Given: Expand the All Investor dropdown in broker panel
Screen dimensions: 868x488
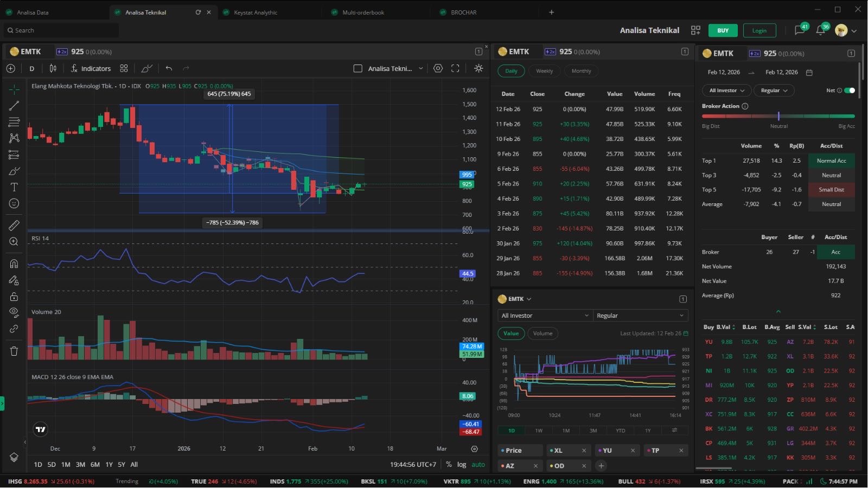Looking at the screenshot, I should click(726, 91).
